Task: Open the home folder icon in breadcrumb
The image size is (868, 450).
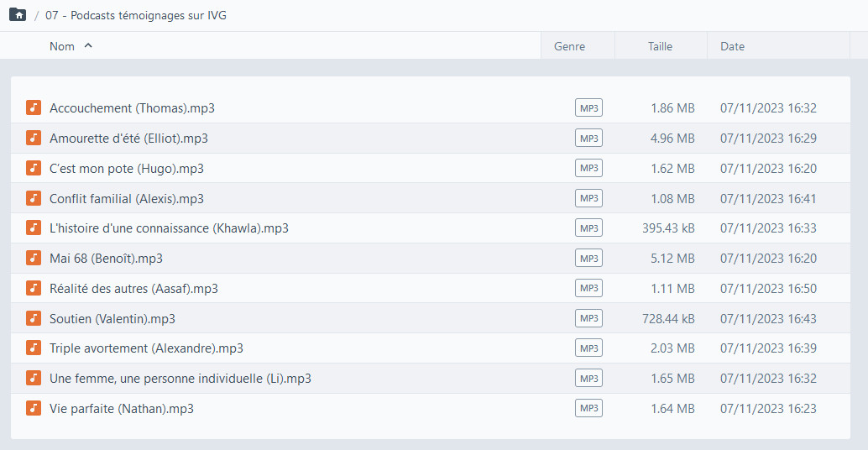Action: (x=18, y=14)
